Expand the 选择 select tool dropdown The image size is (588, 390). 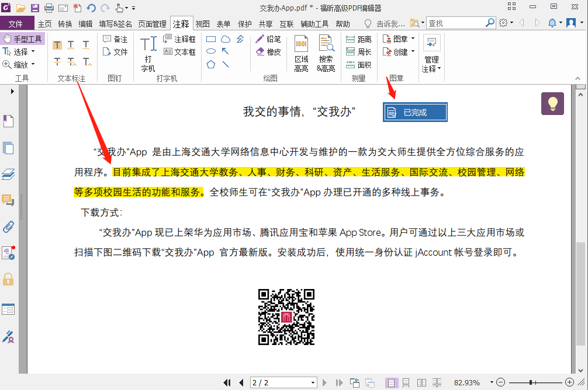33,52
